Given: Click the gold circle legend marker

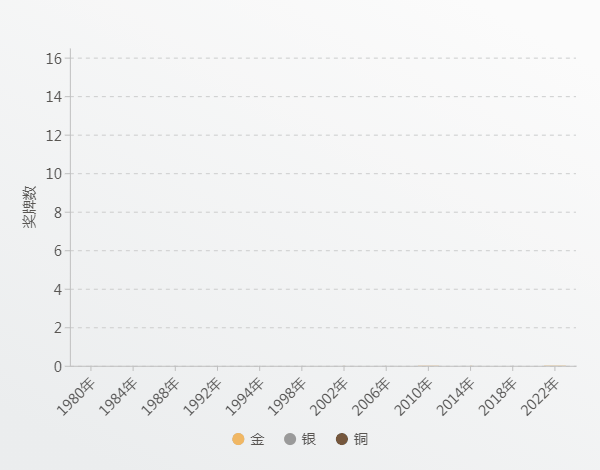Looking at the screenshot, I should coord(238,439).
